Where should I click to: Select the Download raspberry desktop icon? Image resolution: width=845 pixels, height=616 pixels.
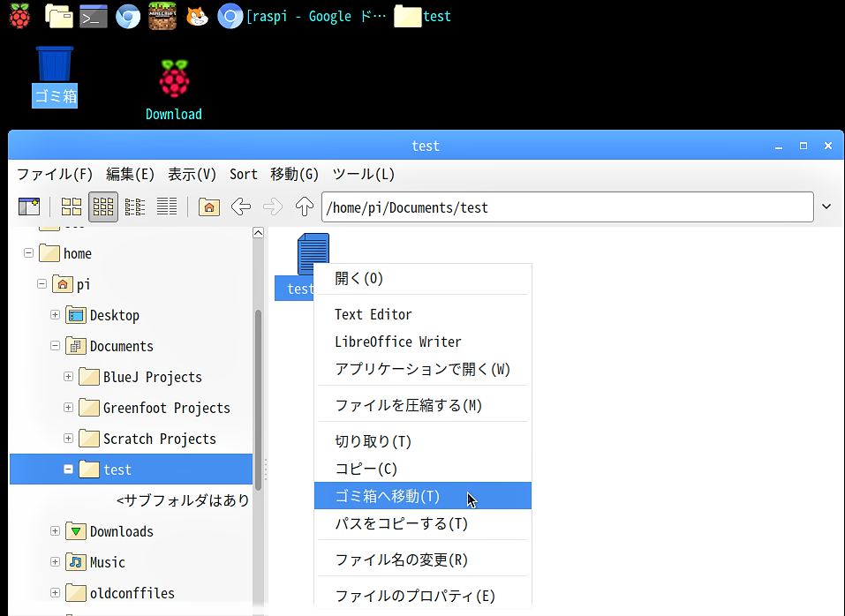click(x=174, y=90)
